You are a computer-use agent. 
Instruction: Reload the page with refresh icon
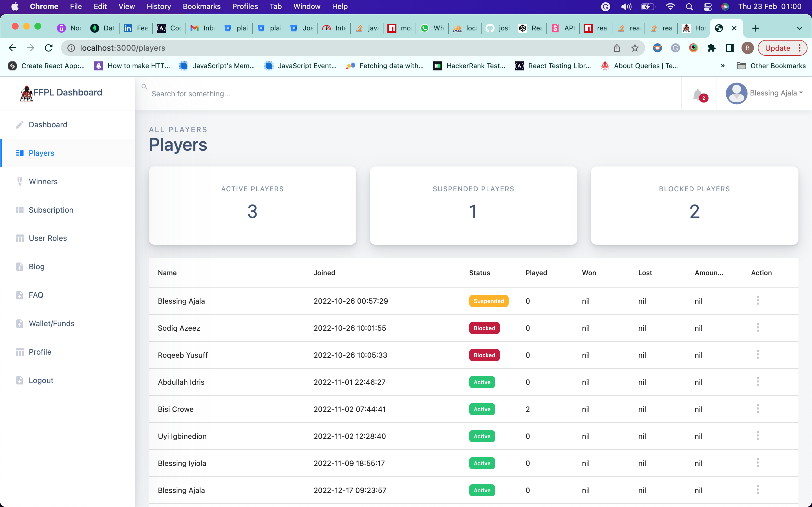coord(49,48)
